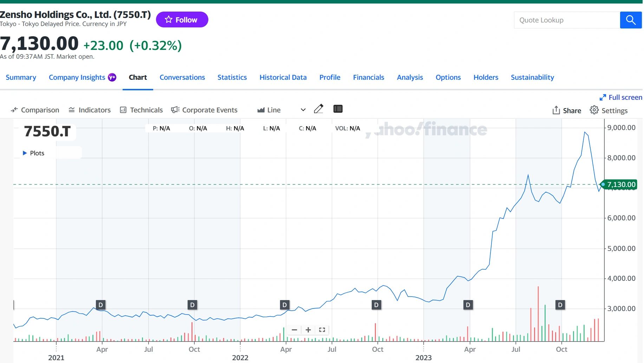Image resolution: width=644 pixels, height=363 pixels.
Task: Open the Historical Data tab
Action: click(283, 77)
